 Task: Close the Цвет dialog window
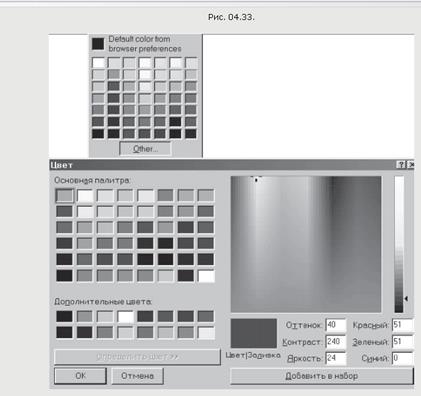click(411, 165)
